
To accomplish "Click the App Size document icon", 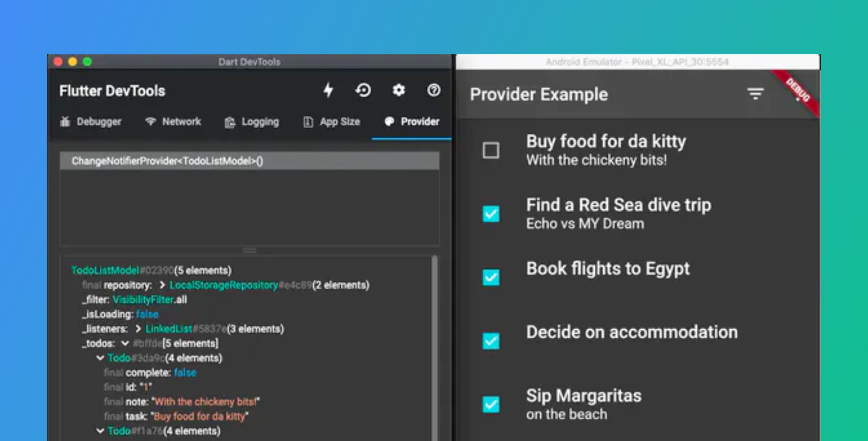I will click(308, 122).
